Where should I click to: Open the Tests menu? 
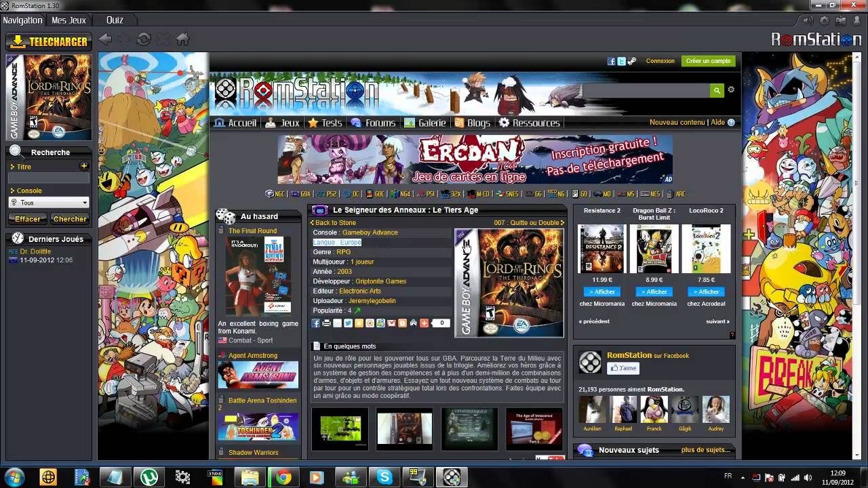(325, 123)
